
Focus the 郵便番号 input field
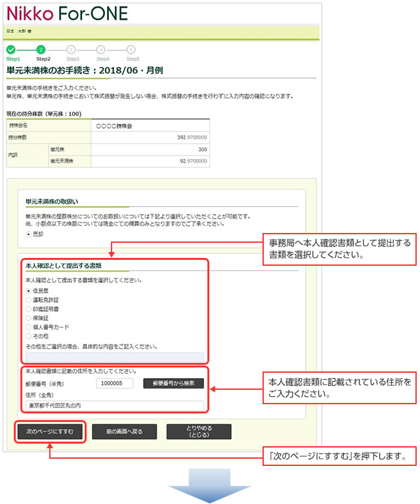tap(115, 383)
